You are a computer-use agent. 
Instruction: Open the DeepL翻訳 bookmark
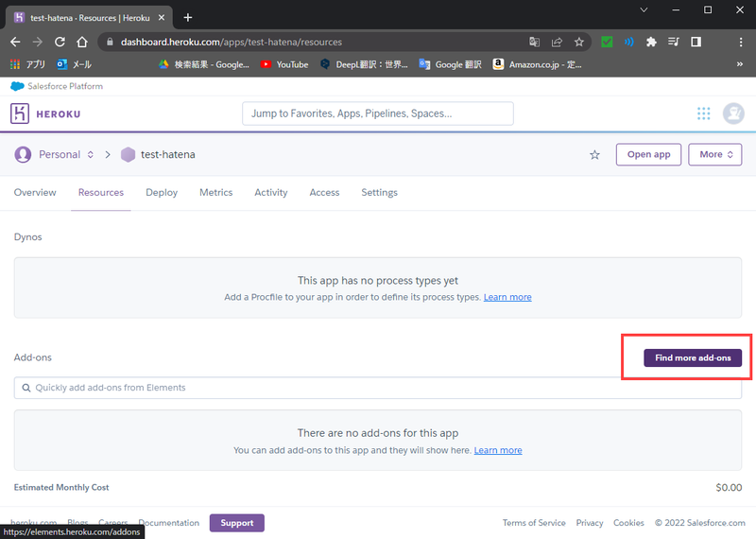(x=364, y=64)
